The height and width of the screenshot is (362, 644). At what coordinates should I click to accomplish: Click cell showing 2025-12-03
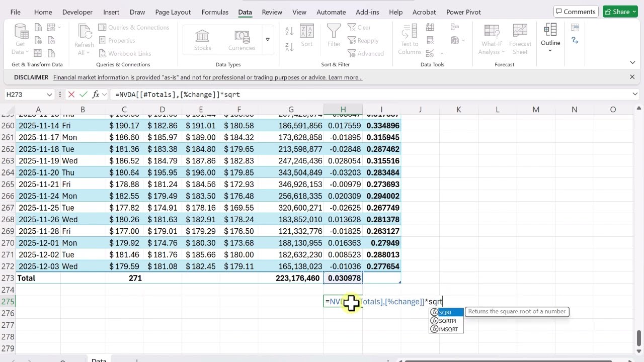[38, 266]
